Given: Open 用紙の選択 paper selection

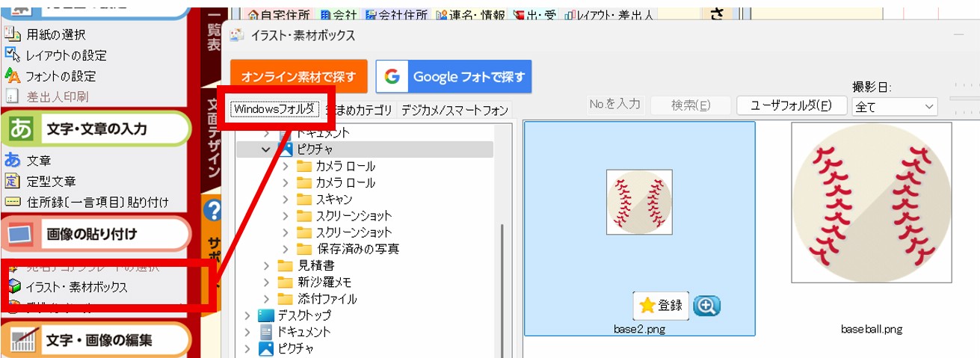Looking at the screenshot, I should point(55,34).
